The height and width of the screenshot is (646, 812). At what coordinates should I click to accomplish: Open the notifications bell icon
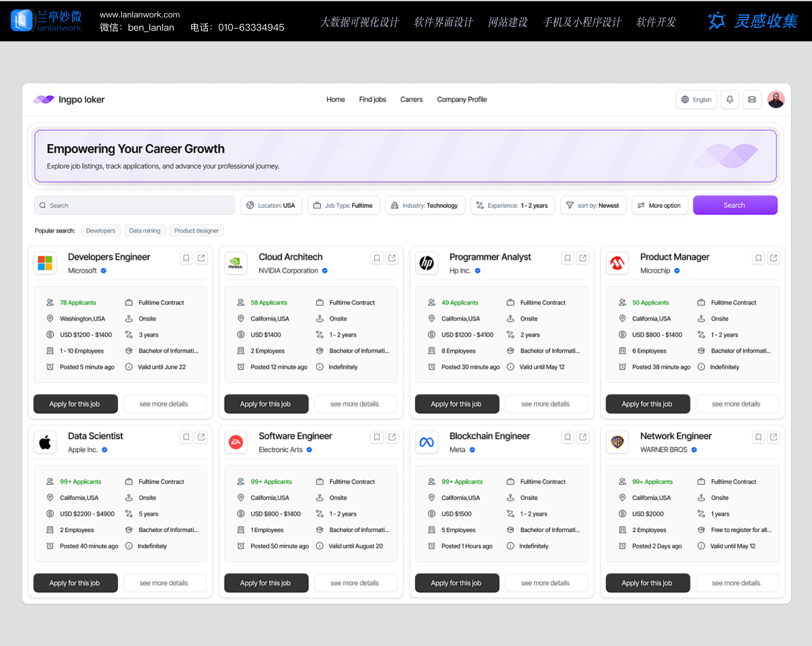pyautogui.click(x=729, y=99)
